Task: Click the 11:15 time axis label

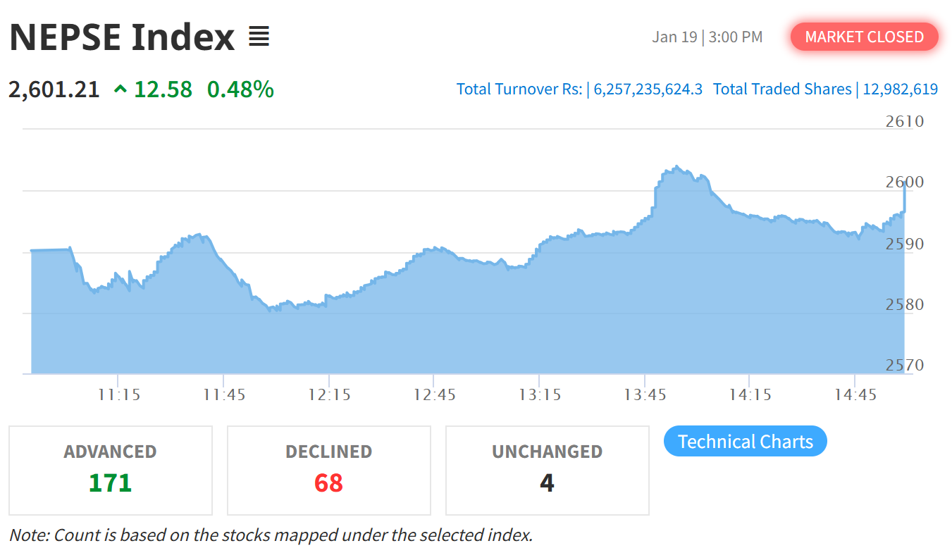Action: pyautogui.click(x=118, y=394)
